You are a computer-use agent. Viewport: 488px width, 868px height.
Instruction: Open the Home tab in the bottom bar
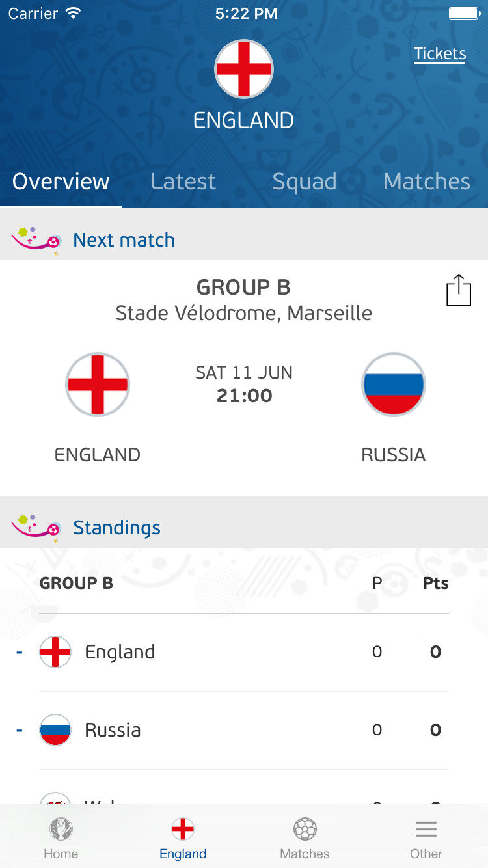[x=61, y=838]
